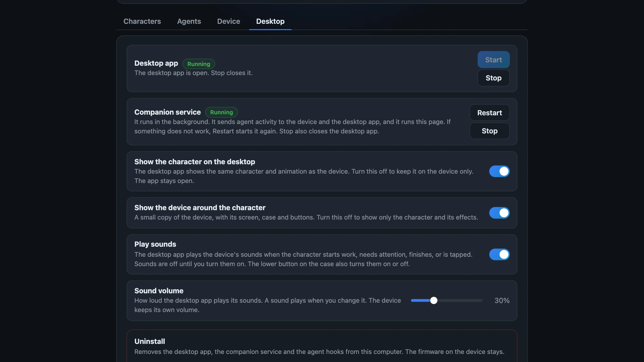Restart the Companion service
This screenshot has width=644, height=362.
[489, 113]
